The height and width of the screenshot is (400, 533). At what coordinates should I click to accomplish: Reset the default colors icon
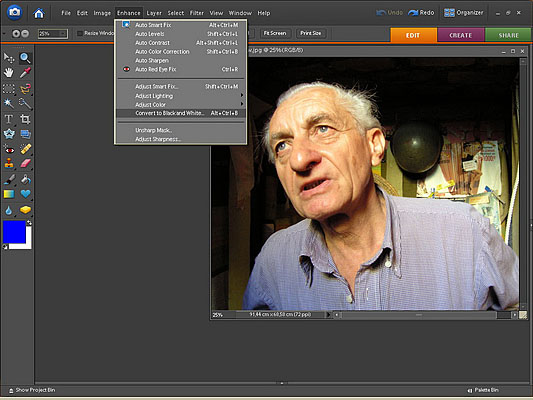pos(5,247)
